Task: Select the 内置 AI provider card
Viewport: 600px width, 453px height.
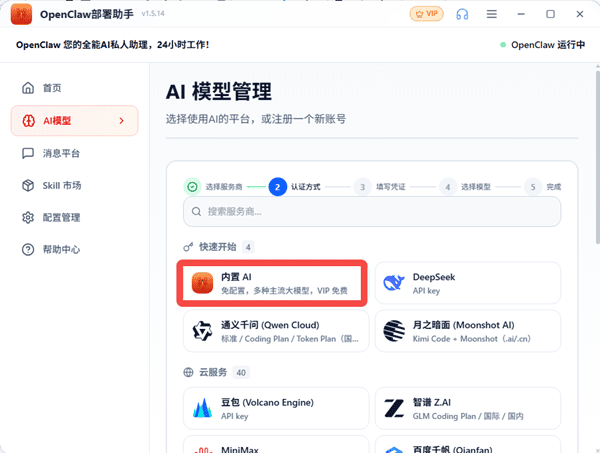Action: coord(272,283)
